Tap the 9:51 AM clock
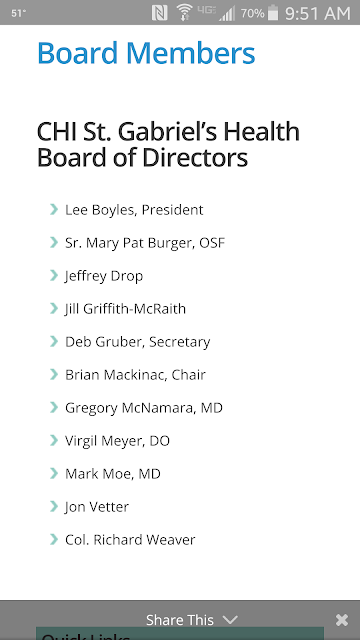 (x=318, y=13)
